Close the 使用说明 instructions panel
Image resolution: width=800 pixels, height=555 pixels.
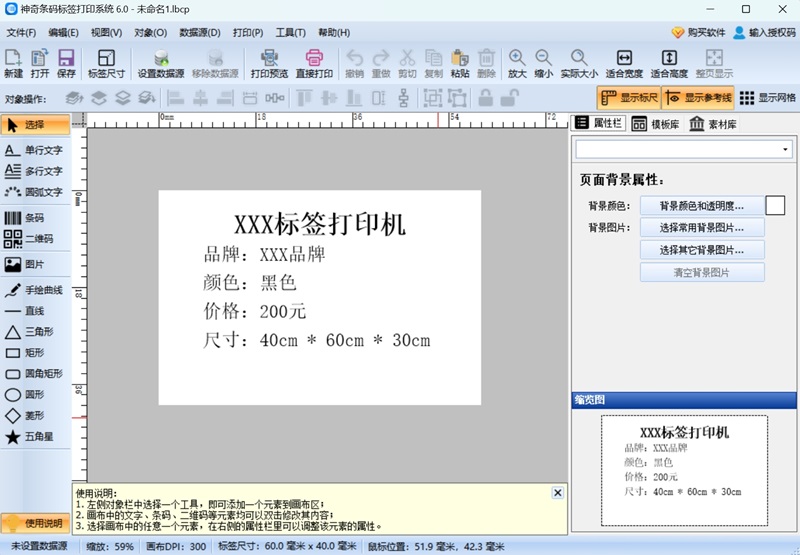coord(558,493)
